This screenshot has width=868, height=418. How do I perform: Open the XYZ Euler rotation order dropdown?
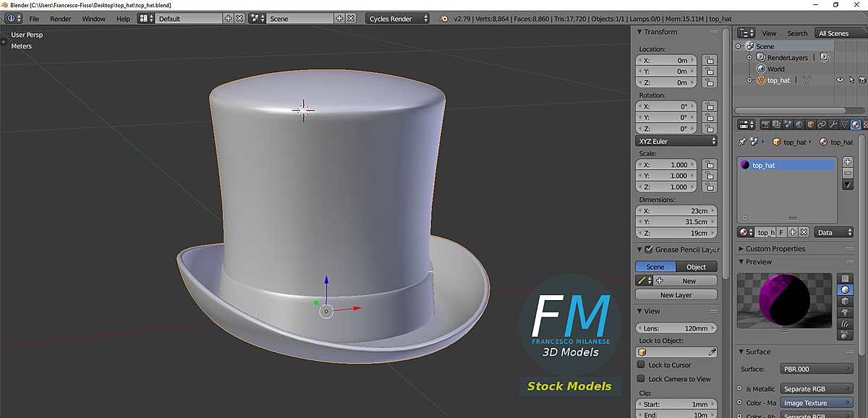tap(675, 140)
